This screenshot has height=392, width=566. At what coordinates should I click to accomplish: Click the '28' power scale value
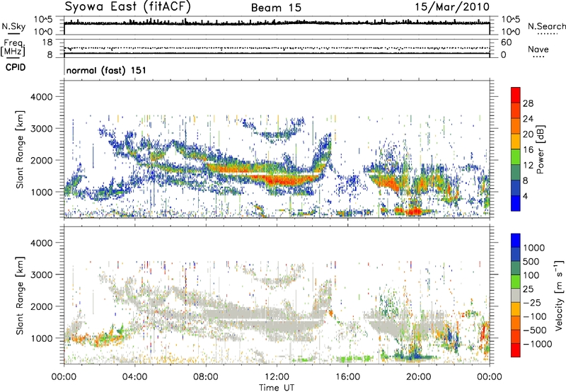click(528, 103)
